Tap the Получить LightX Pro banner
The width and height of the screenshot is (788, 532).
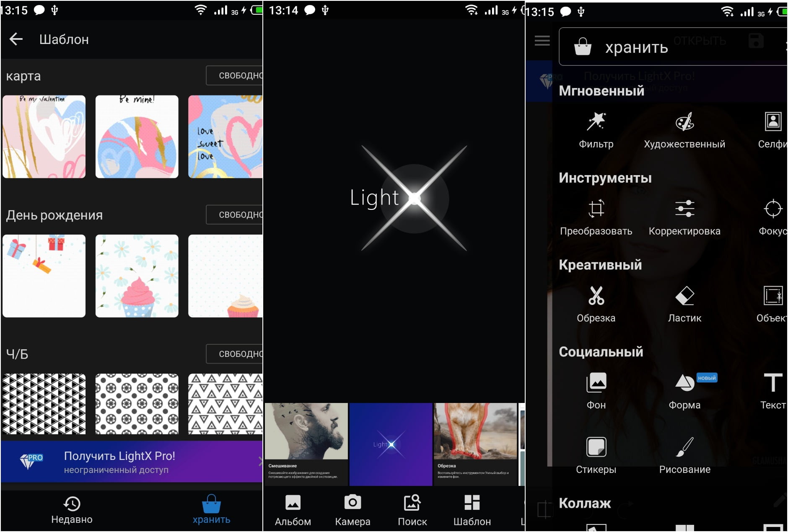pos(132,462)
